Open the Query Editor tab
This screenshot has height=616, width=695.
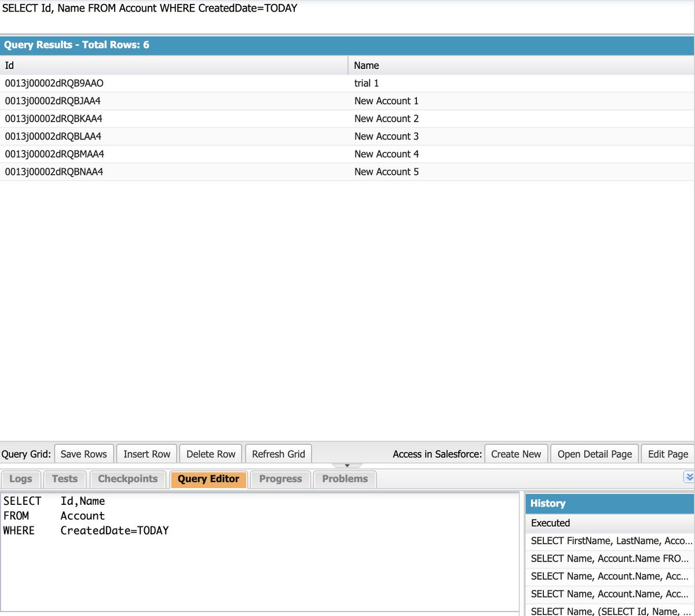[x=209, y=479]
